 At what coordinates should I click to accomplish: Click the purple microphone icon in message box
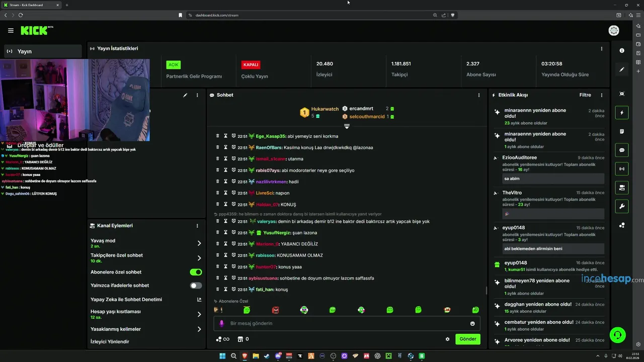222,323
